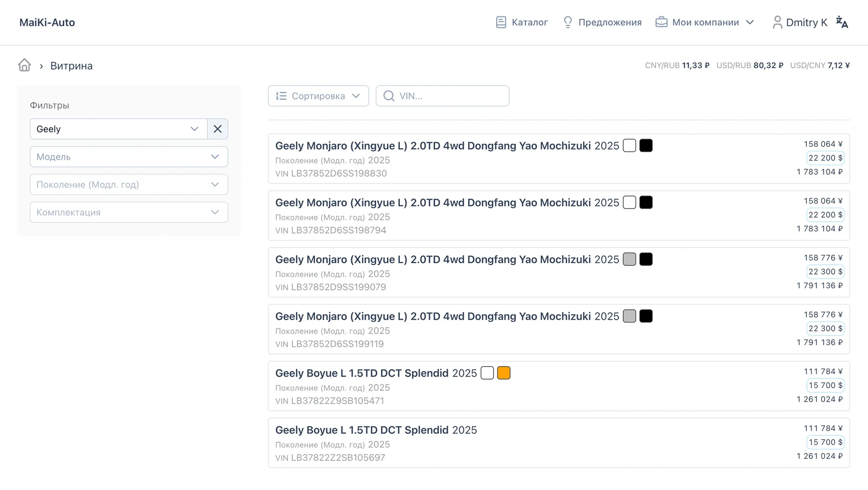Go to the Каталог menu item
This screenshot has height=490, width=868.
(x=529, y=22)
